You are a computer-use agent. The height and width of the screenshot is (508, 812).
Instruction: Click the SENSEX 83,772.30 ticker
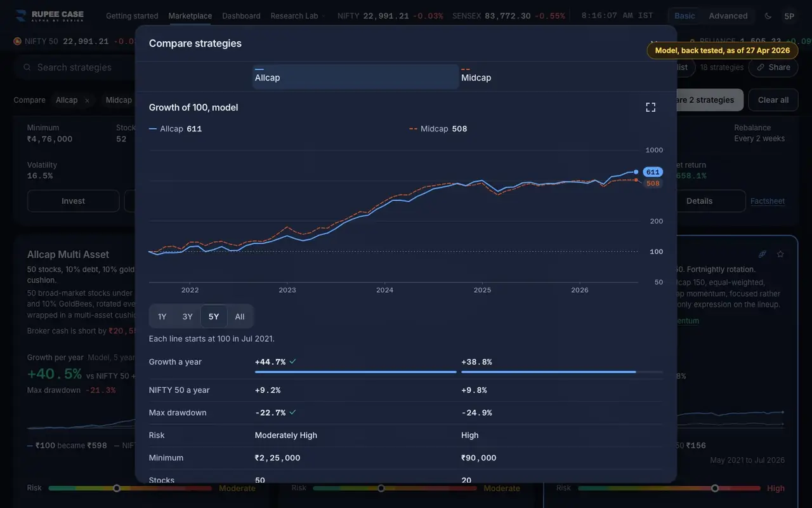click(x=508, y=16)
